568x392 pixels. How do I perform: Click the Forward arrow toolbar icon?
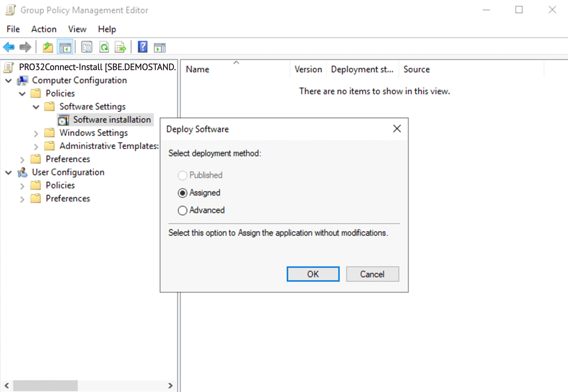click(x=25, y=47)
